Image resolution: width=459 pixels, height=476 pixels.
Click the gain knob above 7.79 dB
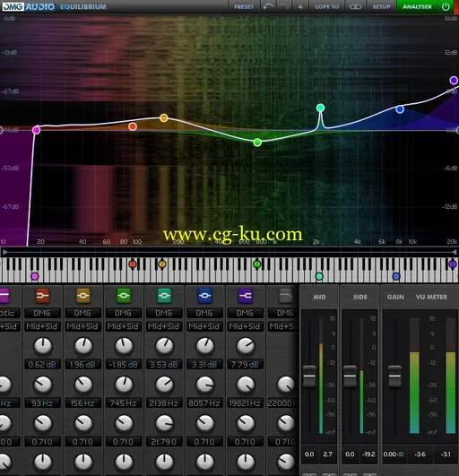pos(246,346)
